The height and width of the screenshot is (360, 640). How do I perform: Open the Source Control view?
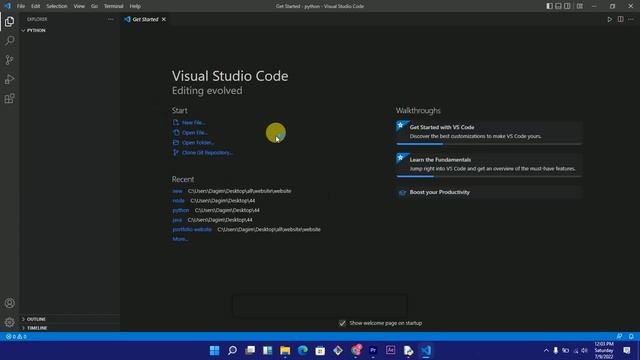tap(9, 60)
